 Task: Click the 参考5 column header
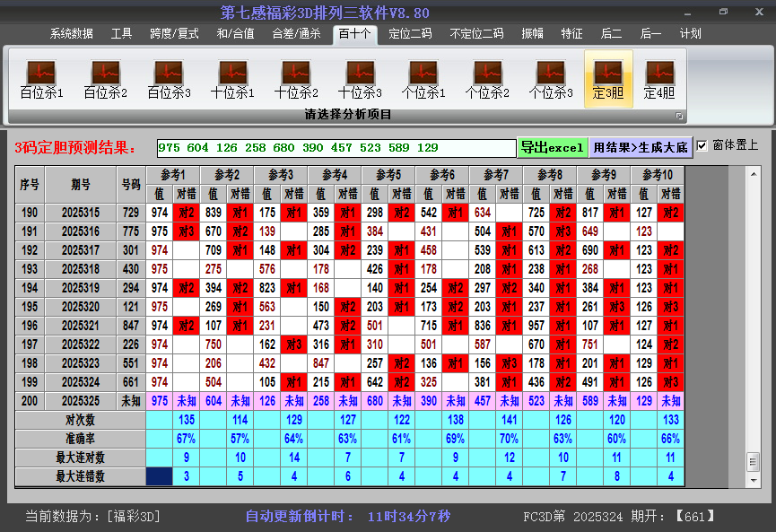point(388,174)
